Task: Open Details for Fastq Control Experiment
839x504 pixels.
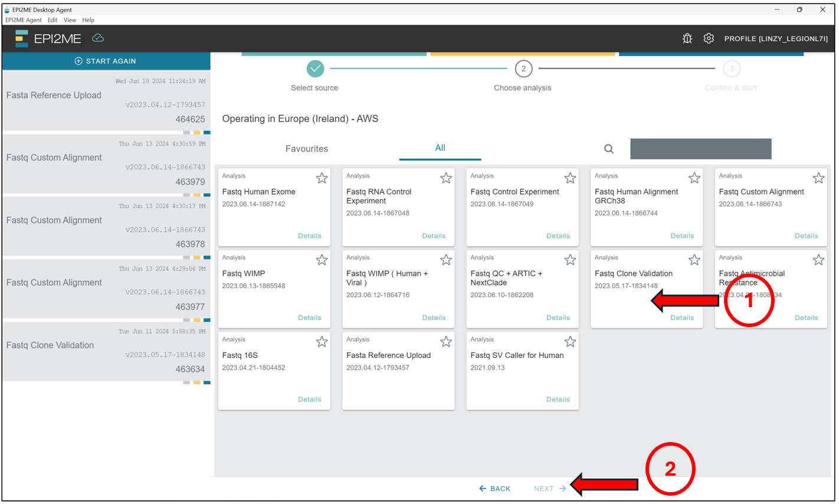Action: coord(558,236)
